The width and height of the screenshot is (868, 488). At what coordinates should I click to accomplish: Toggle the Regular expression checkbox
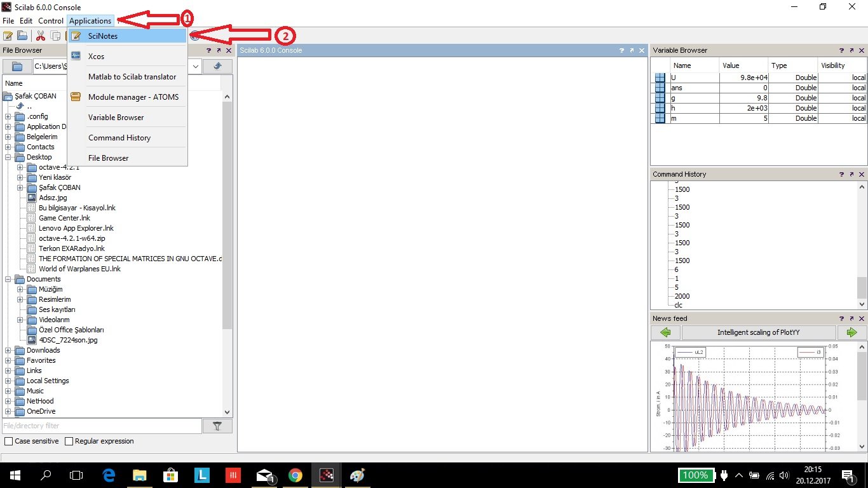click(68, 441)
